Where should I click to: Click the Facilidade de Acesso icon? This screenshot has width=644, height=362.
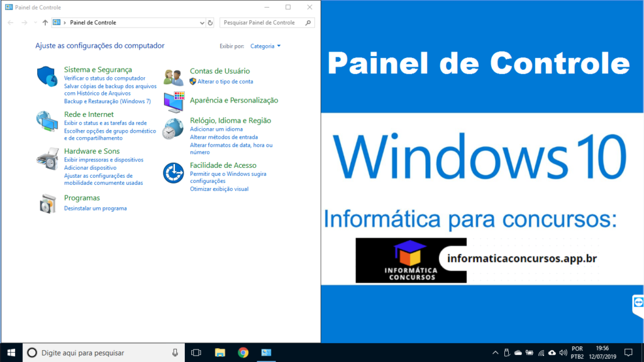[173, 173]
